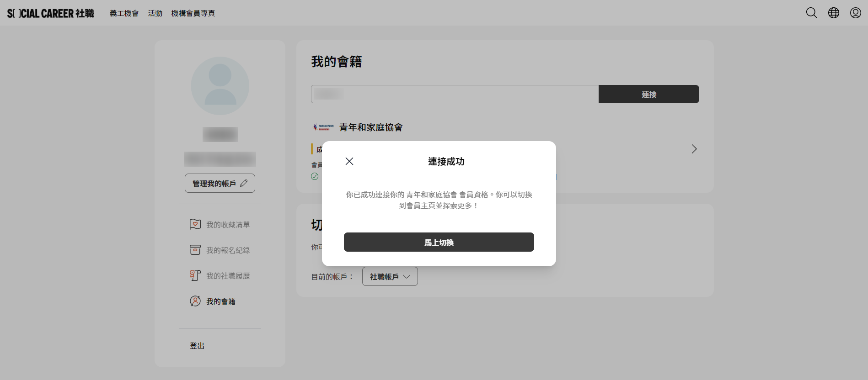Open the search icon in header
This screenshot has width=868, height=380.
click(812, 13)
